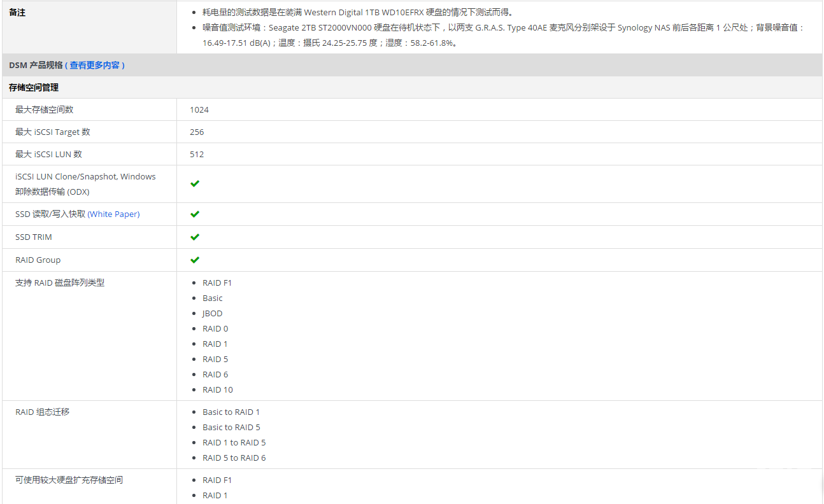824x504 pixels.
Task: Select the 512 value for iSCSI LUN
Action: [197, 154]
